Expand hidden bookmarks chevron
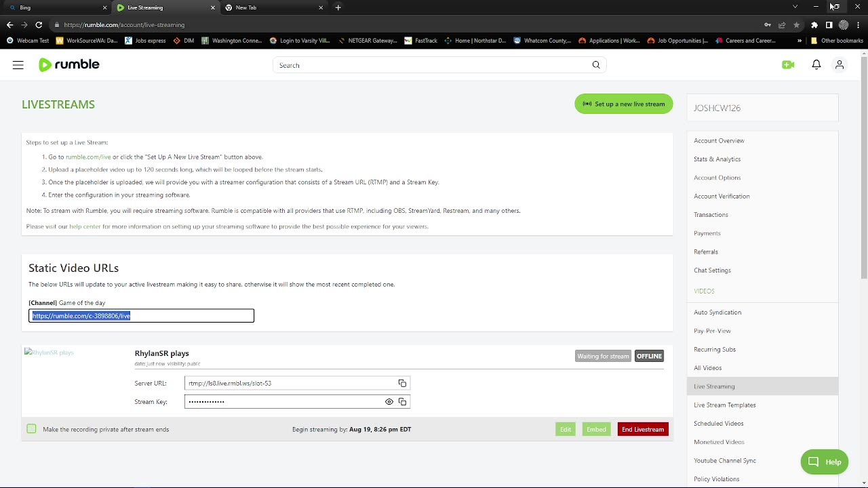Viewport: 868px width, 488px height. tap(800, 41)
